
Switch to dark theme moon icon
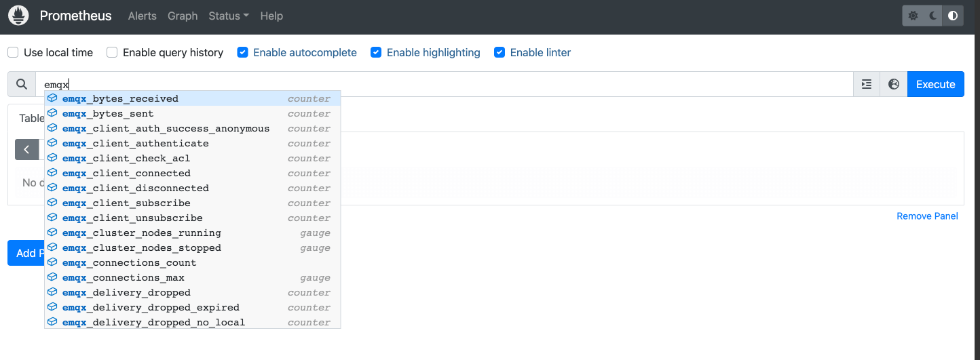[x=933, y=16]
